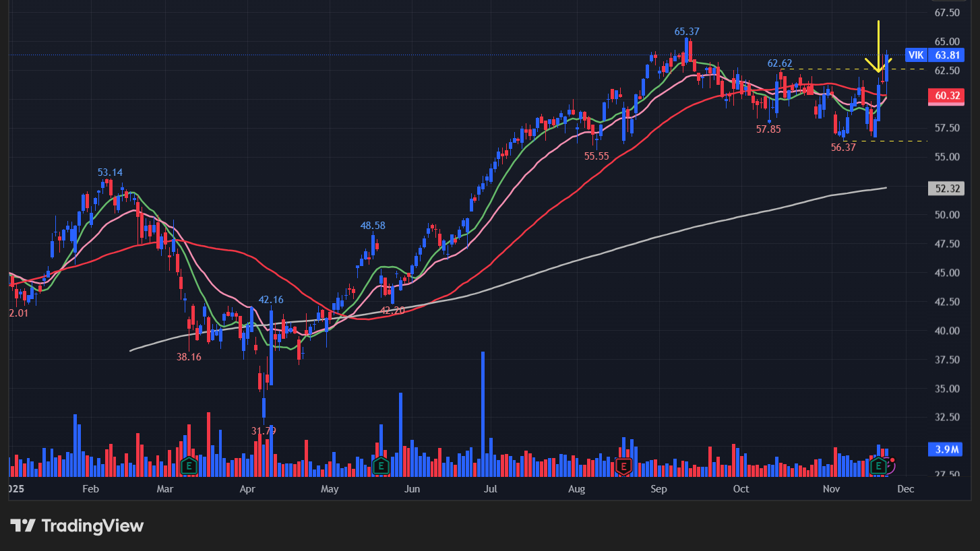Click the purple lightning event icon
Screen dimensions: 980x551
click(890, 464)
